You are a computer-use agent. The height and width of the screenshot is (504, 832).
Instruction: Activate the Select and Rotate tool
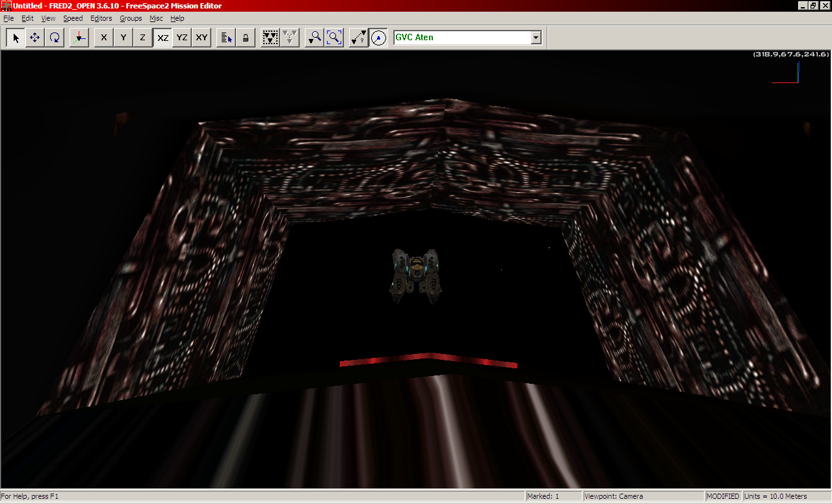click(55, 38)
